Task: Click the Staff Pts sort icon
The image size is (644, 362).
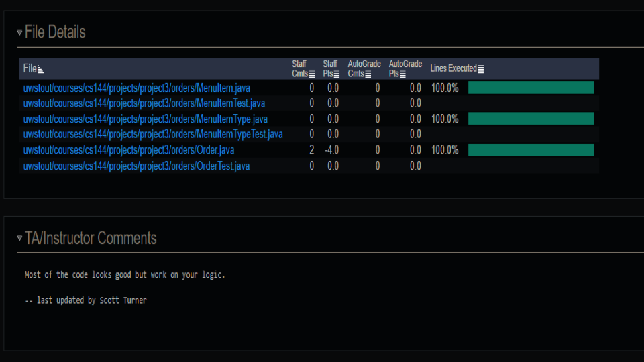Action: [x=337, y=74]
